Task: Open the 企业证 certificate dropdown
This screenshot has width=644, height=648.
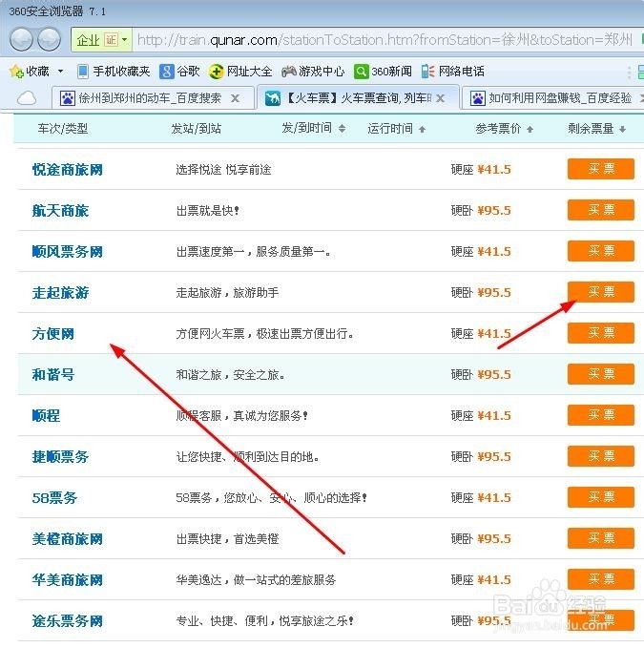Action: point(102,40)
